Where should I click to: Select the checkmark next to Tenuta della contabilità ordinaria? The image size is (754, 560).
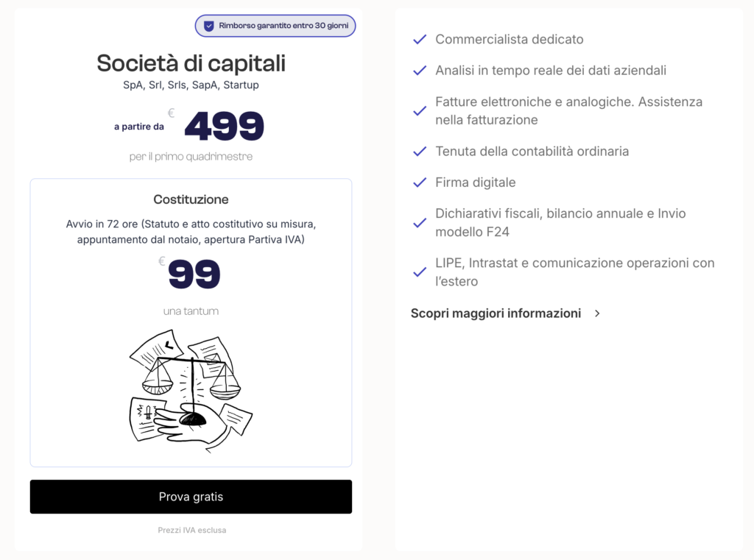coord(420,151)
